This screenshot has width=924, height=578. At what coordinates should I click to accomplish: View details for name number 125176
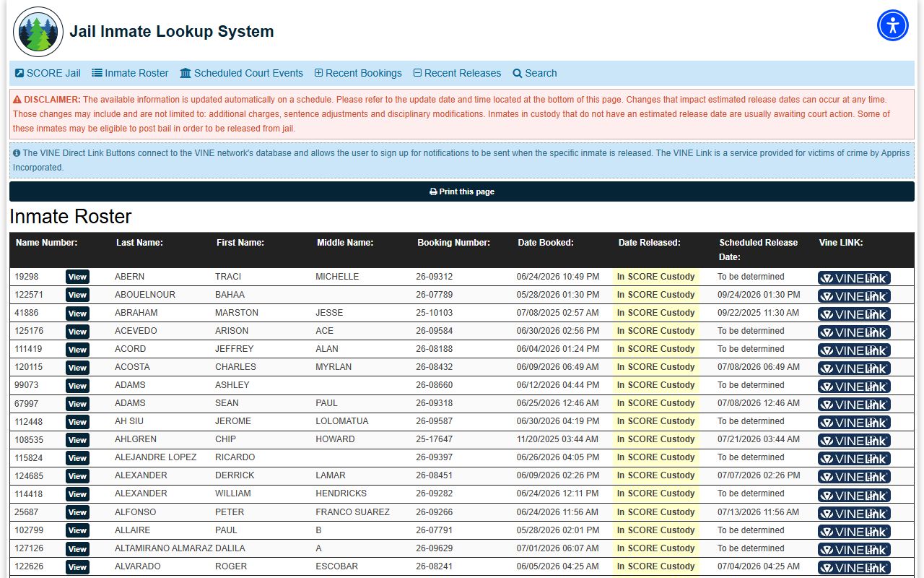77,331
